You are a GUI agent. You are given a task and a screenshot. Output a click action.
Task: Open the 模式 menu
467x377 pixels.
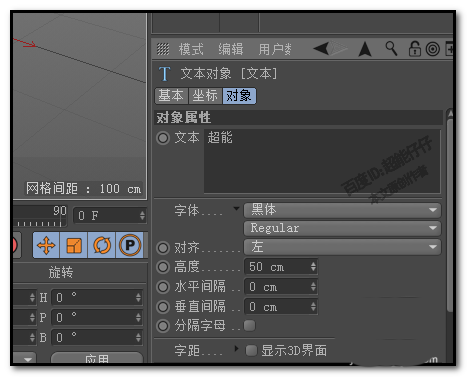click(191, 49)
